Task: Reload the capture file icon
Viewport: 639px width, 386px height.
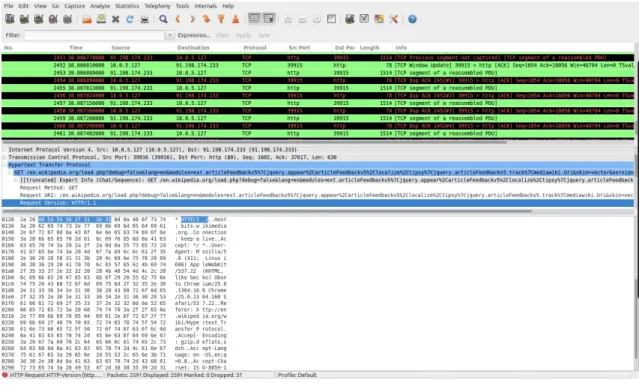Action: click(130, 19)
